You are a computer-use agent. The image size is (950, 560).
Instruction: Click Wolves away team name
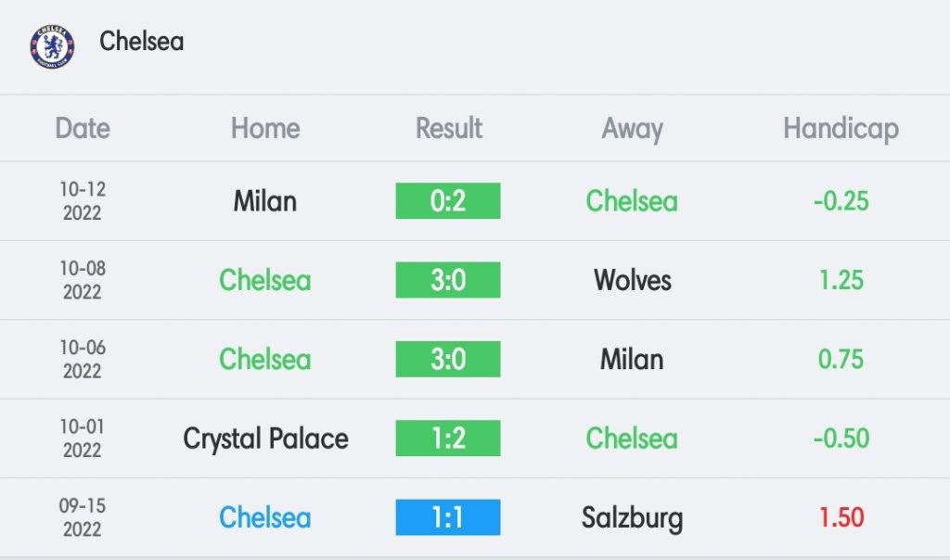(x=632, y=280)
